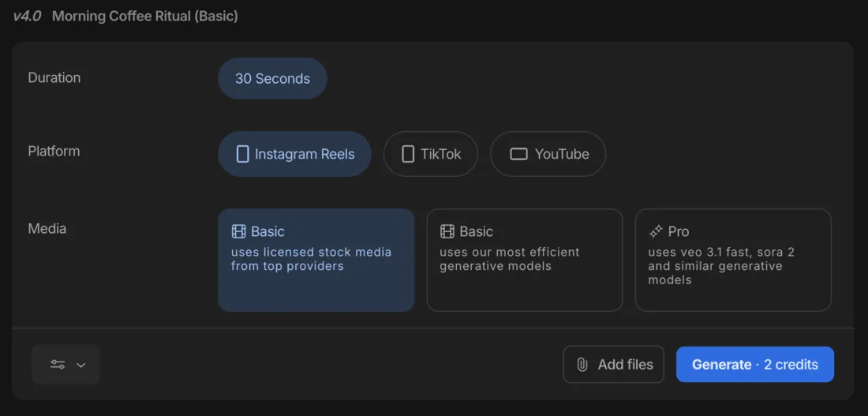Click the landscape screen icon on YouTube
The image size is (868, 416).
point(518,154)
